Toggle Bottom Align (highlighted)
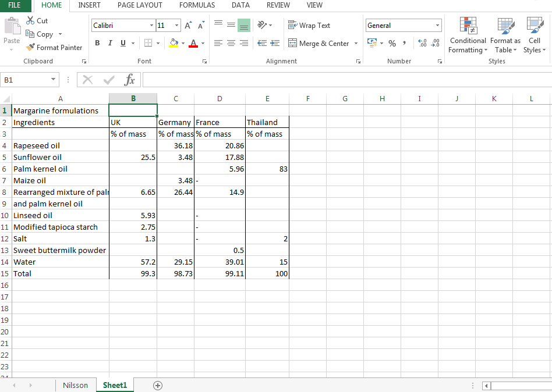This screenshot has height=392, width=552. tap(244, 26)
